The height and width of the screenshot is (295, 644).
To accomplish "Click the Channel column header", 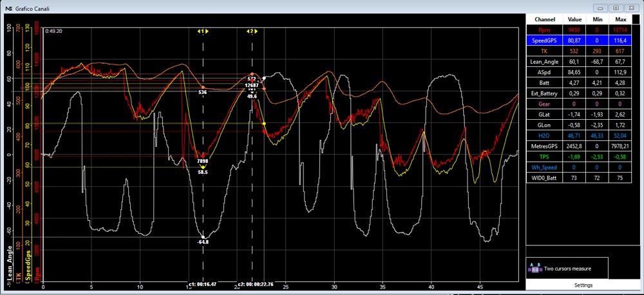I will [545, 19].
